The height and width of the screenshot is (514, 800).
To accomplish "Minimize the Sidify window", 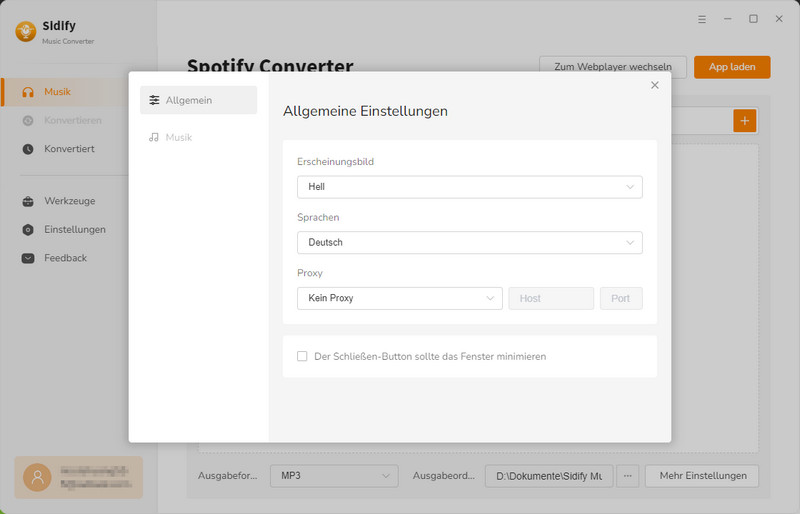I will tap(728, 19).
